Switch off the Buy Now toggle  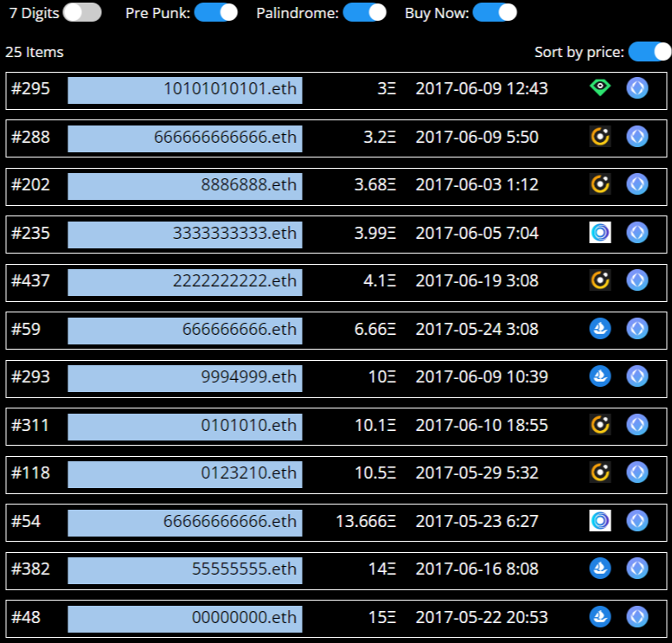tap(495, 12)
